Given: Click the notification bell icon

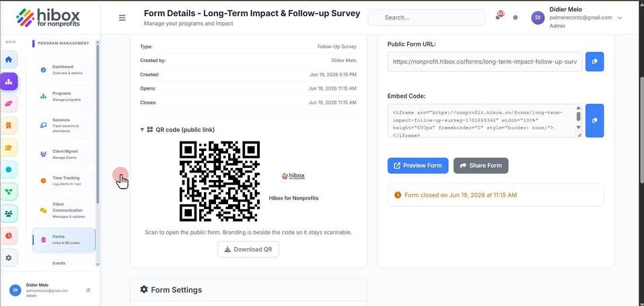Looking at the screenshot, I should [497, 18].
